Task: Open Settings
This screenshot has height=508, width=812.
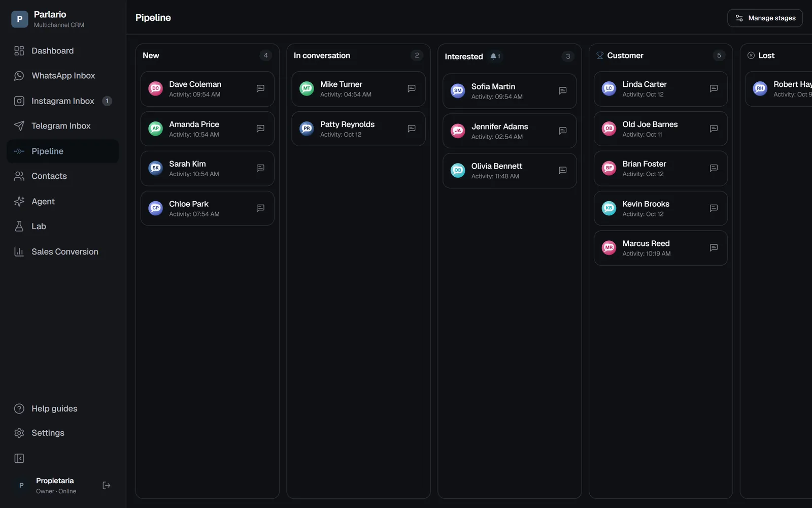Action: (63, 433)
